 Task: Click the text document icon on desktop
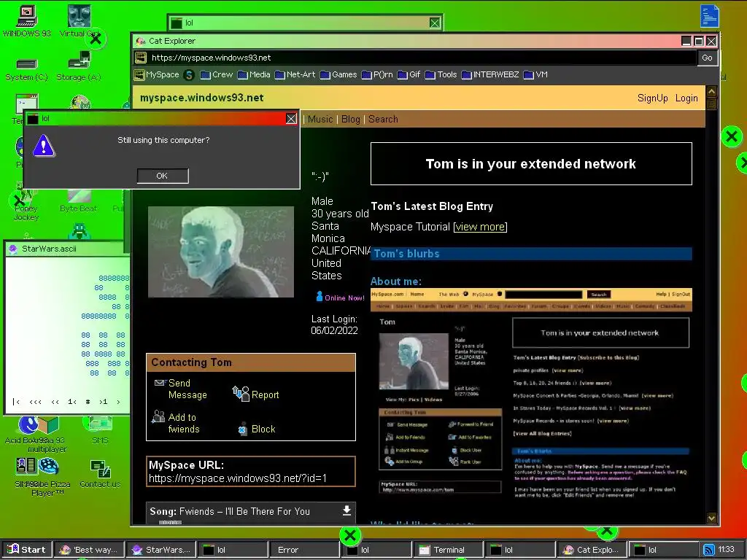[709, 16]
